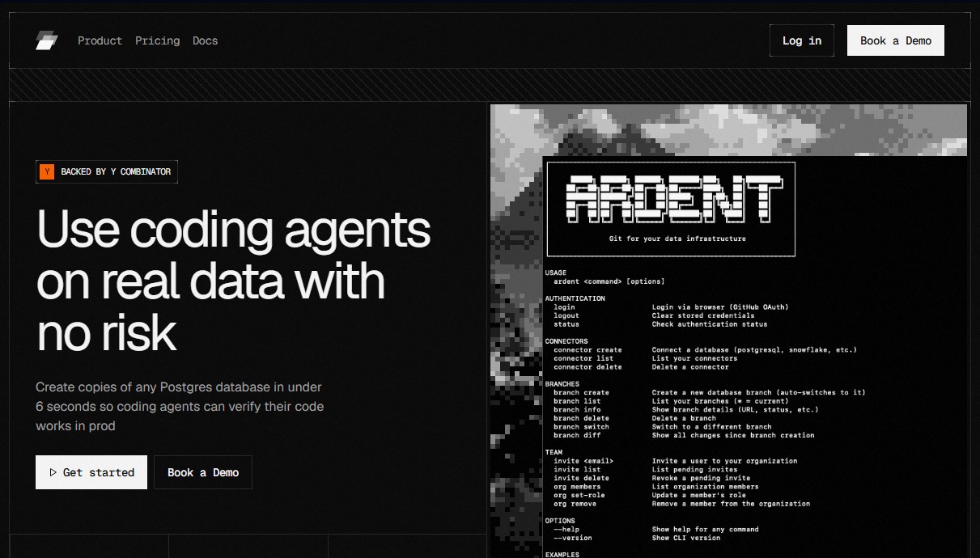Click the Log in button
Viewport: 980px width, 558px height.
802,40
